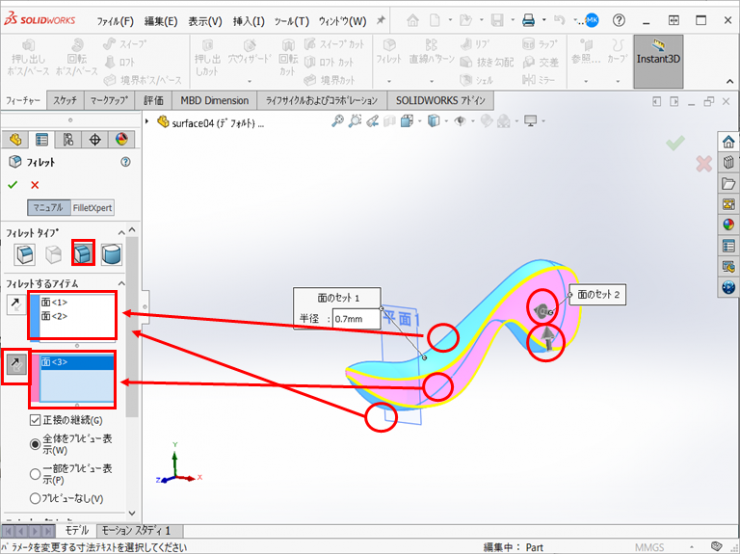The height and width of the screenshot is (554, 740).
Task: Click the Zoom to Fit magnifier icon
Action: pyautogui.click(x=339, y=122)
